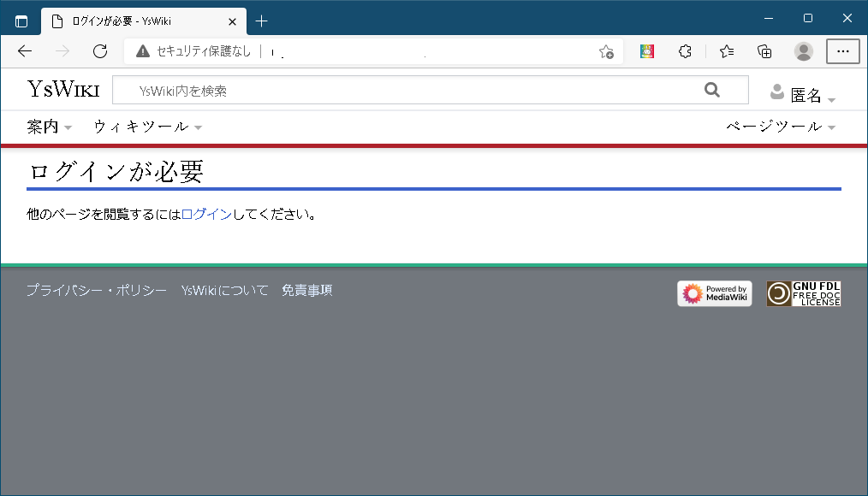Expand the 案内 navigation menu

point(50,127)
